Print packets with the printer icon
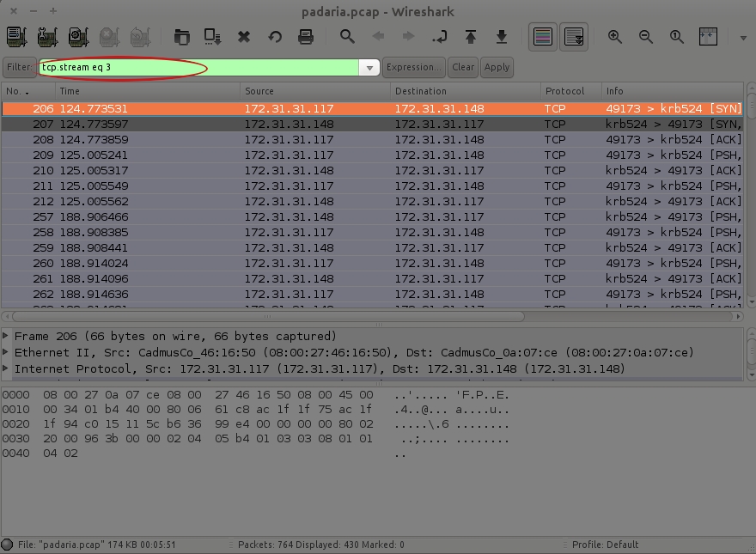The image size is (756, 554). [x=306, y=37]
